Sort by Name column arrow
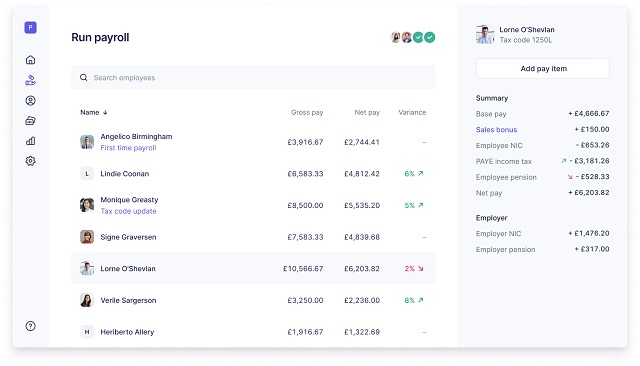The width and height of the screenshot is (640, 366). point(105,113)
